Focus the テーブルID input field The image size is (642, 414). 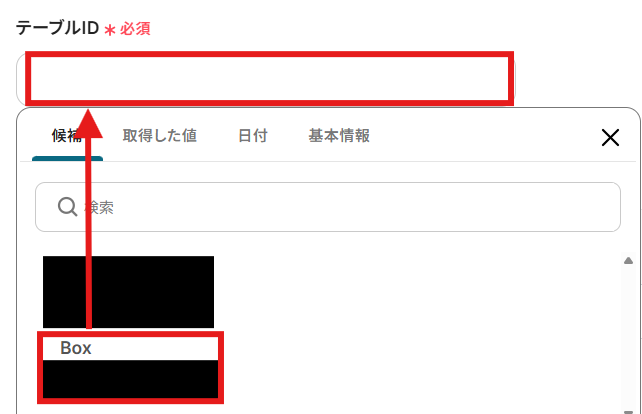[266, 79]
